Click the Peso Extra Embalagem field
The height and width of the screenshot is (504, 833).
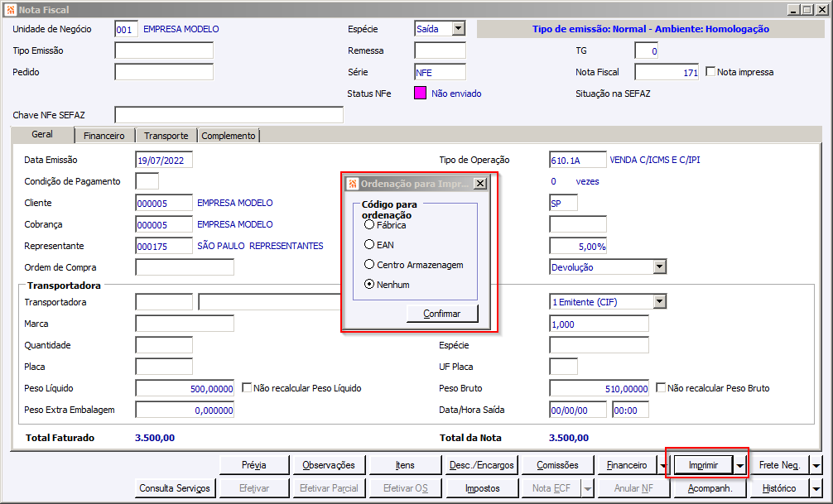185,410
